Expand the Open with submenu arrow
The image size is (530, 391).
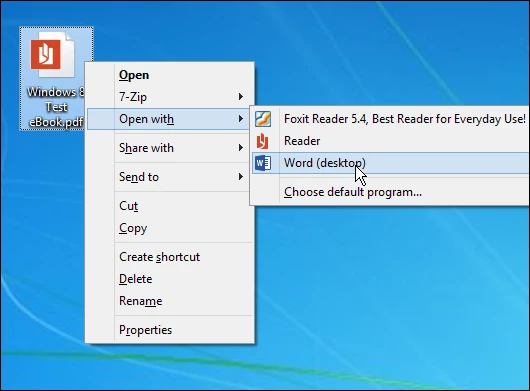(x=241, y=119)
